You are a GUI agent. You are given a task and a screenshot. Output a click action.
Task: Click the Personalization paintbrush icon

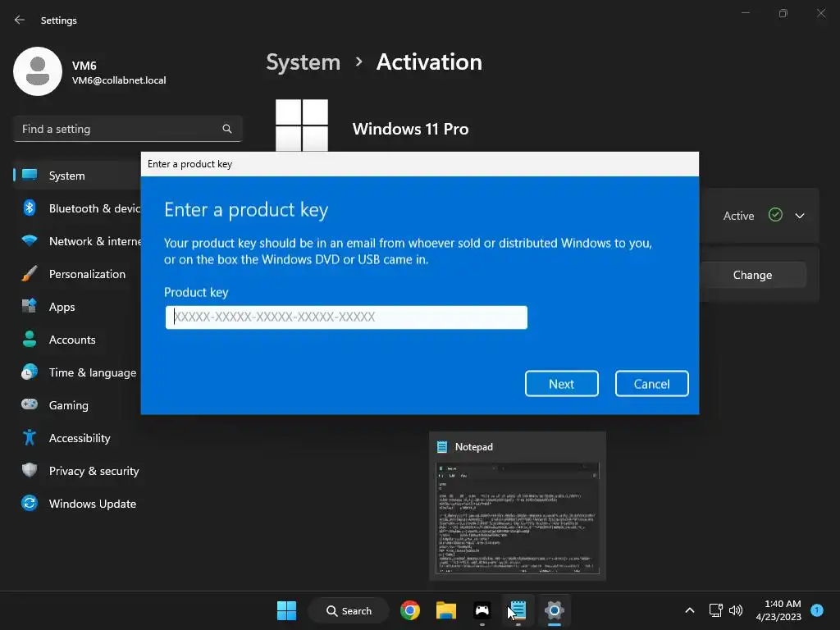coord(30,274)
